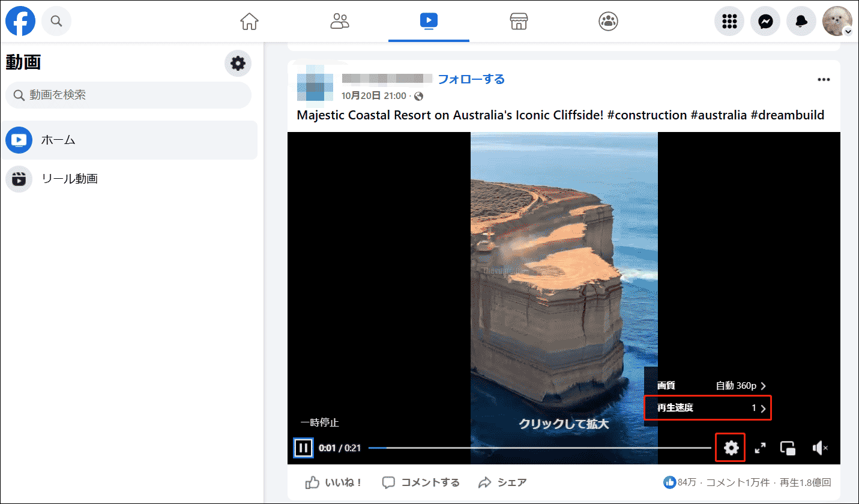Click the 動画を検索 search field
The image size is (859, 504).
pyautogui.click(x=128, y=95)
